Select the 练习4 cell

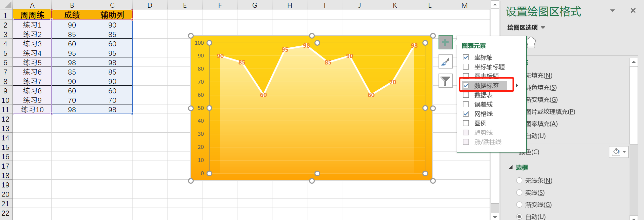coord(32,53)
